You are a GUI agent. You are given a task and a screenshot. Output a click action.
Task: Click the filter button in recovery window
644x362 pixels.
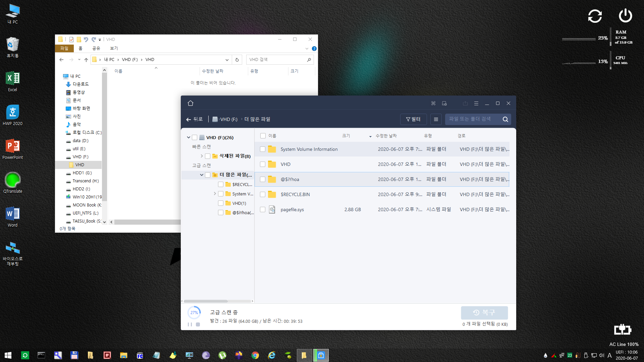413,119
